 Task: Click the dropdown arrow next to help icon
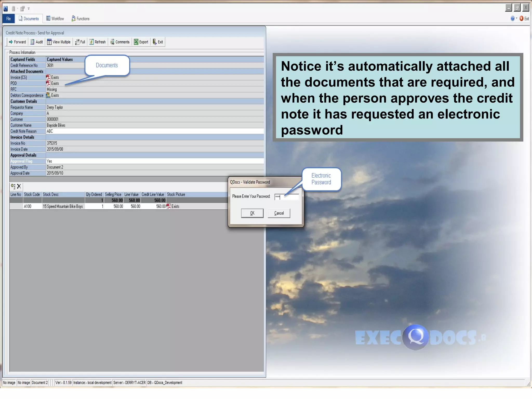pos(516,18)
